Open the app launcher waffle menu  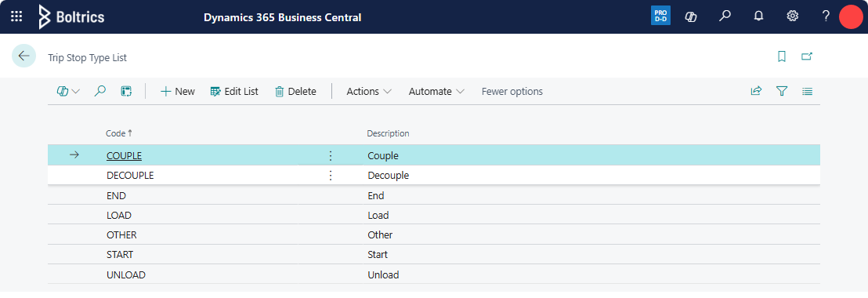(x=16, y=16)
